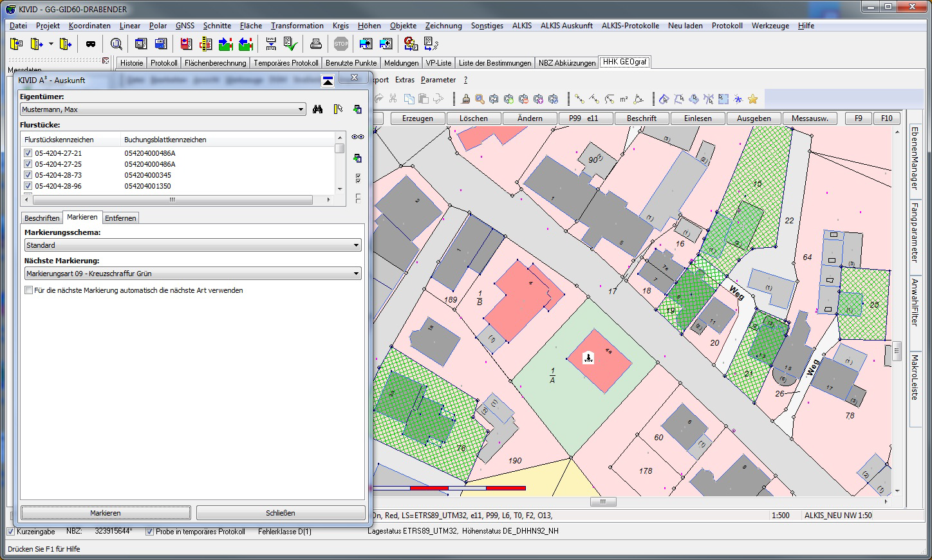
Task: Switch to the Flächenberechnung tab
Action: click(215, 63)
